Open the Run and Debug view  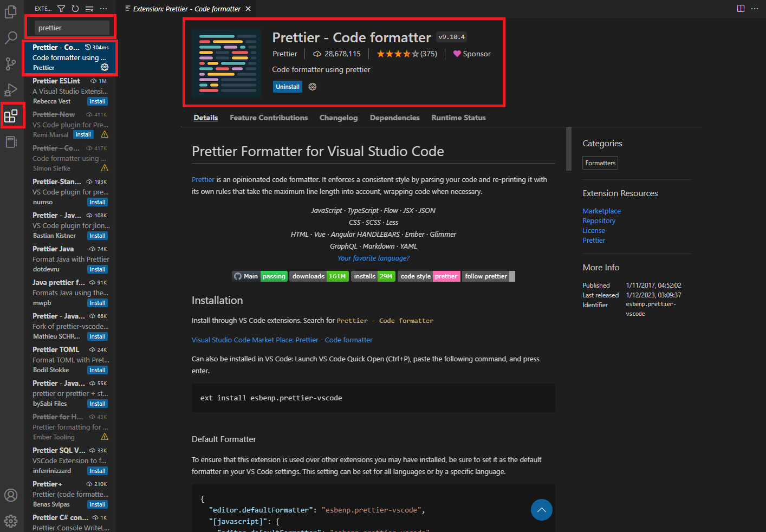point(11,89)
